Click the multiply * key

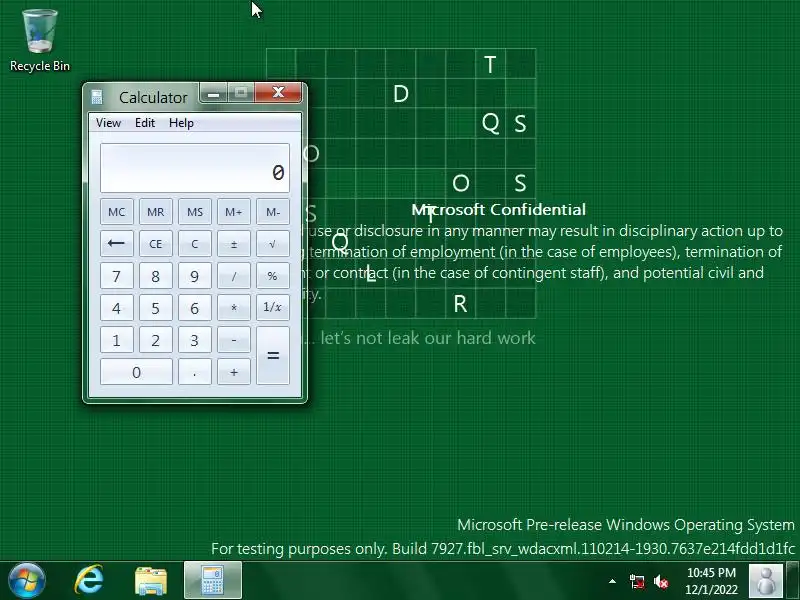[234, 308]
